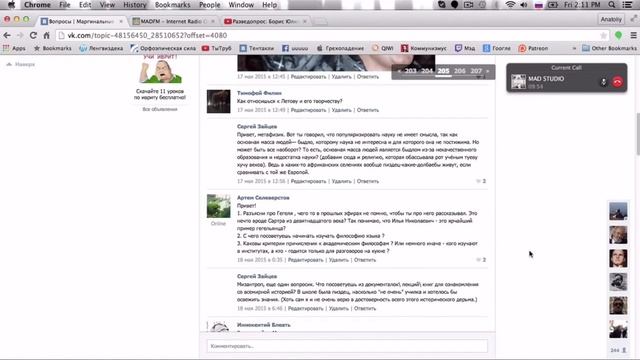The width and height of the screenshot is (640, 360).
Task: Go to page 207 of topic
Action: point(476,71)
